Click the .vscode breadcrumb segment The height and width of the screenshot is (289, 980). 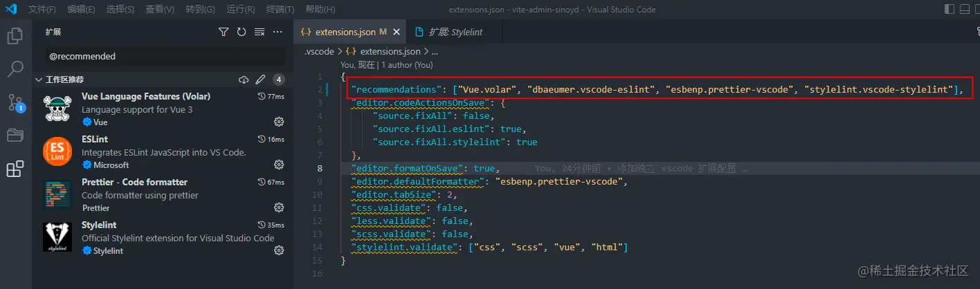point(319,52)
